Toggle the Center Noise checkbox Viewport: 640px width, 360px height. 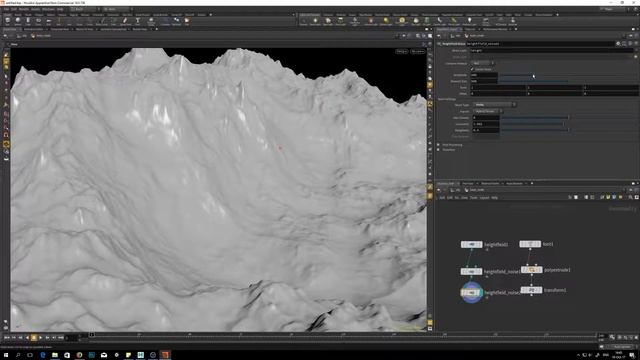click(472, 69)
